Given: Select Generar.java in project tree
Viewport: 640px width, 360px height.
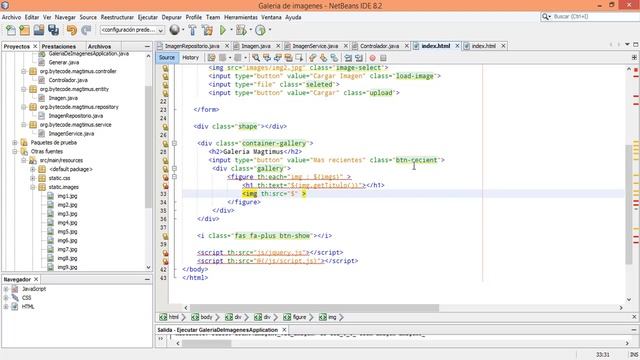Looking at the screenshot, I should tap(64, 62).
